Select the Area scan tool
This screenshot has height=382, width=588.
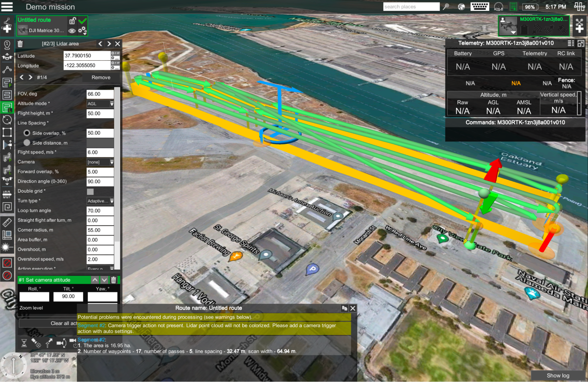coord(7,95)
